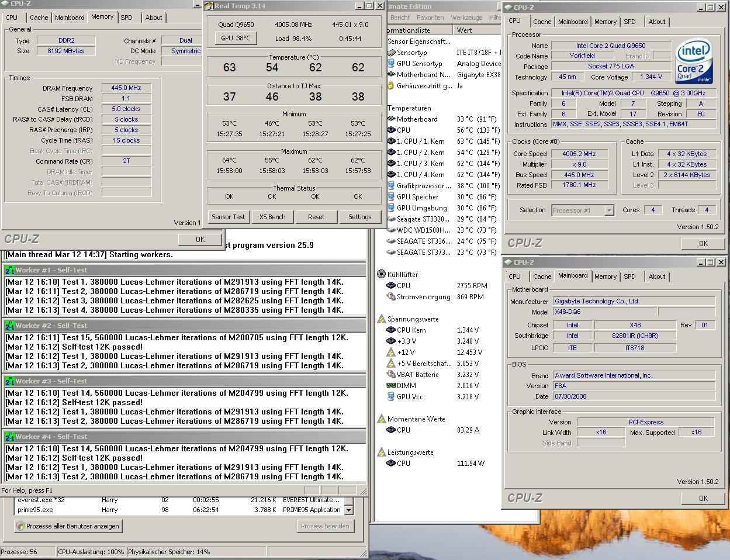Switch to SPD tab in the memory CPU-Z window
The image size is (730, 560).
click(x=126, y=18)
